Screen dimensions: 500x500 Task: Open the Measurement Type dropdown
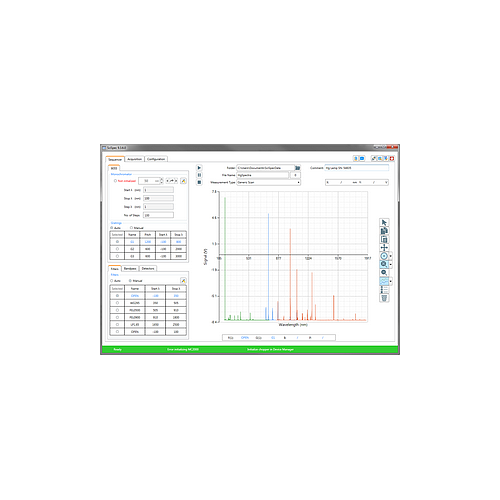point(268,182)
